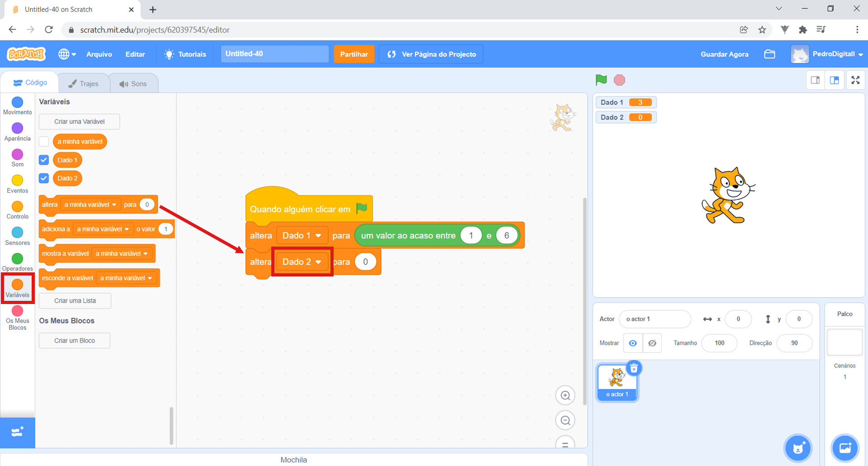Click the 'Quando alguém clicar em' hat block
Screen dimensions: 868x466
[309, 206]
